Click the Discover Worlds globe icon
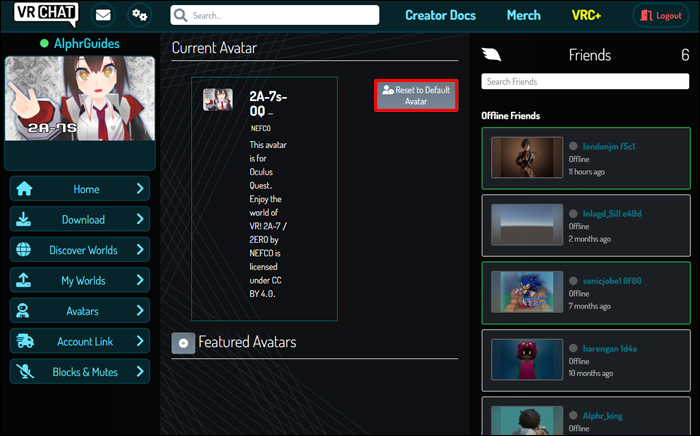700x436 pixels. coord(23,249)
